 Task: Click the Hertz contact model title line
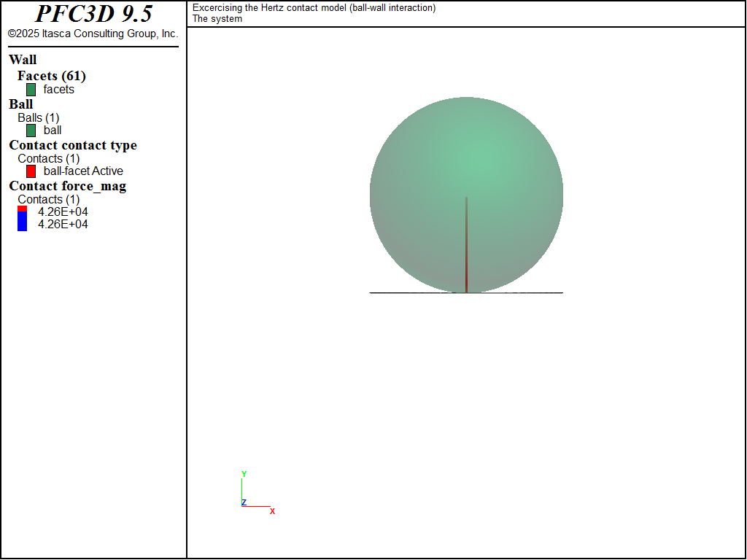314,7
